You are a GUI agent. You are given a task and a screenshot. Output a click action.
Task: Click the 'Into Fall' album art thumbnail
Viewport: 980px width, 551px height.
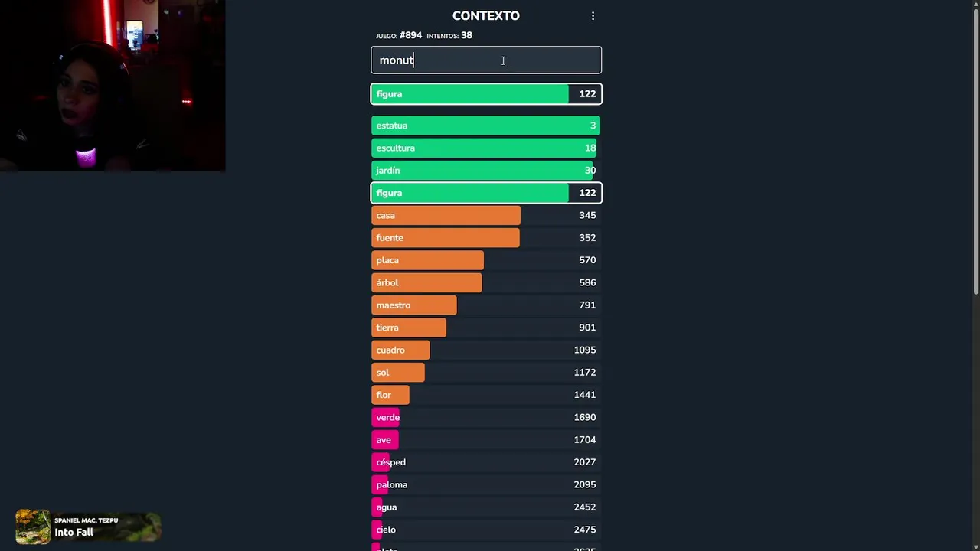coord(33,527)
